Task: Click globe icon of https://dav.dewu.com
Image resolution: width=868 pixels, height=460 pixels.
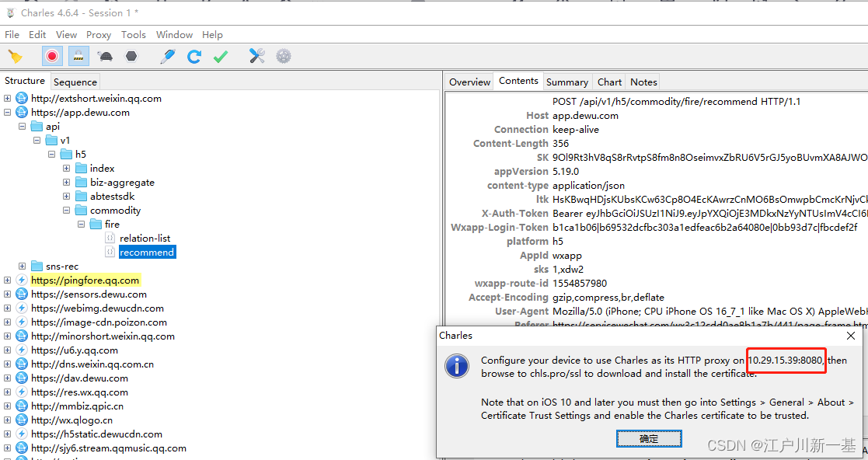Action: [x=22, y=378]
